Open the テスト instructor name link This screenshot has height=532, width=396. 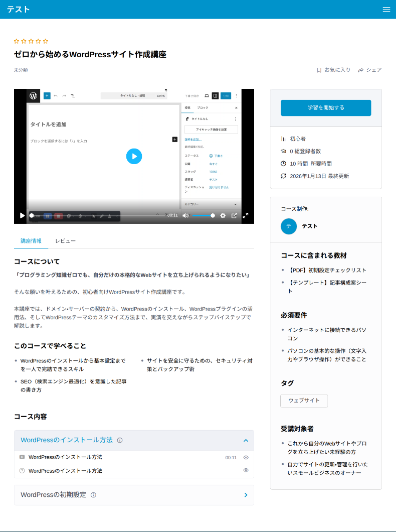tap(310, 226)
